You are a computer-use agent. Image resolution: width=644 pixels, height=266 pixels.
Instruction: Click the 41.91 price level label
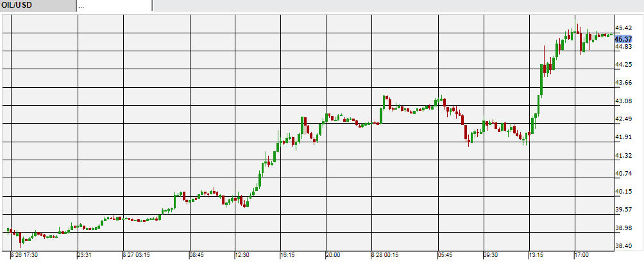[624, 137]
